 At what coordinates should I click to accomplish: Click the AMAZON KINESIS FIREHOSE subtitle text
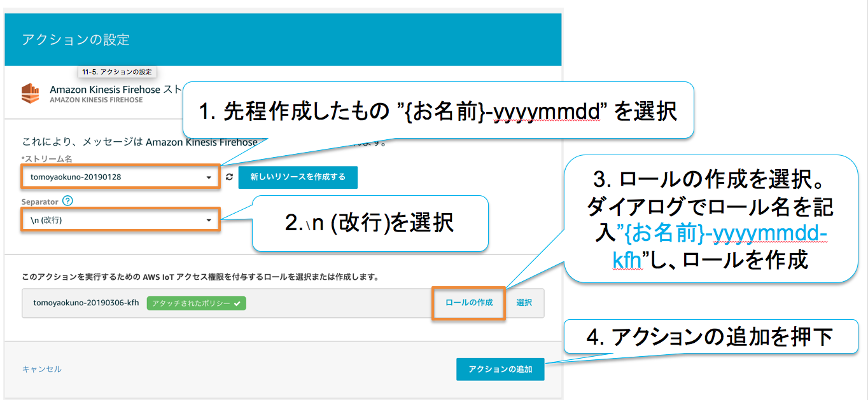click(95, 100)
